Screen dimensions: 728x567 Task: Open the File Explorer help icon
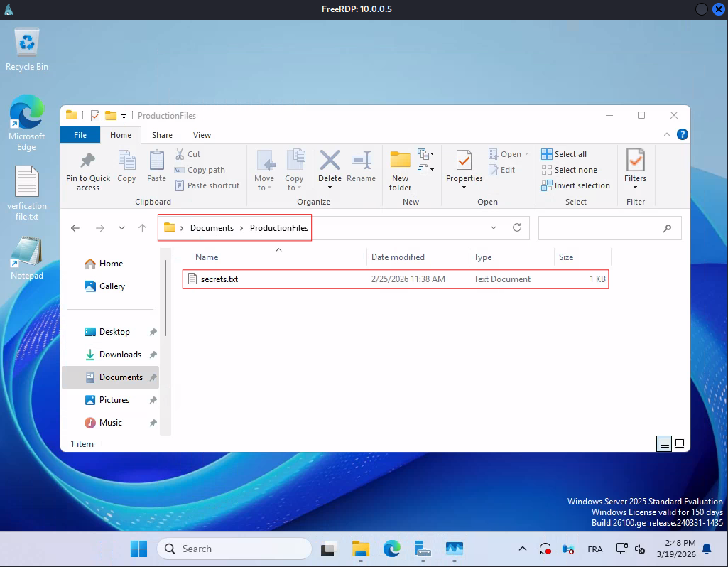coord(682,134)
